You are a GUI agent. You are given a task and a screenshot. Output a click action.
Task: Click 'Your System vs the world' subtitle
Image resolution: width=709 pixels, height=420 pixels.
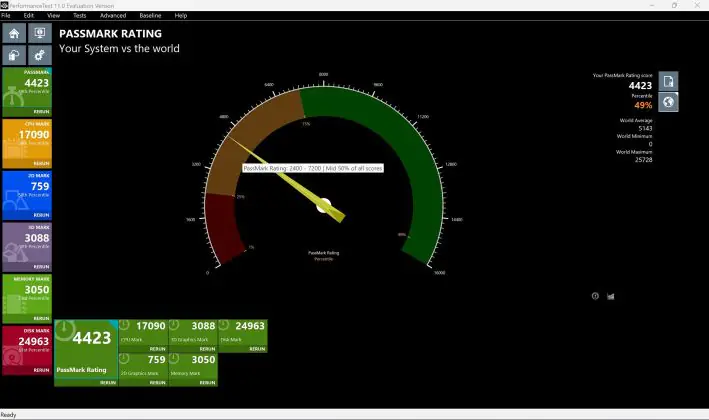tap(119, 48)
